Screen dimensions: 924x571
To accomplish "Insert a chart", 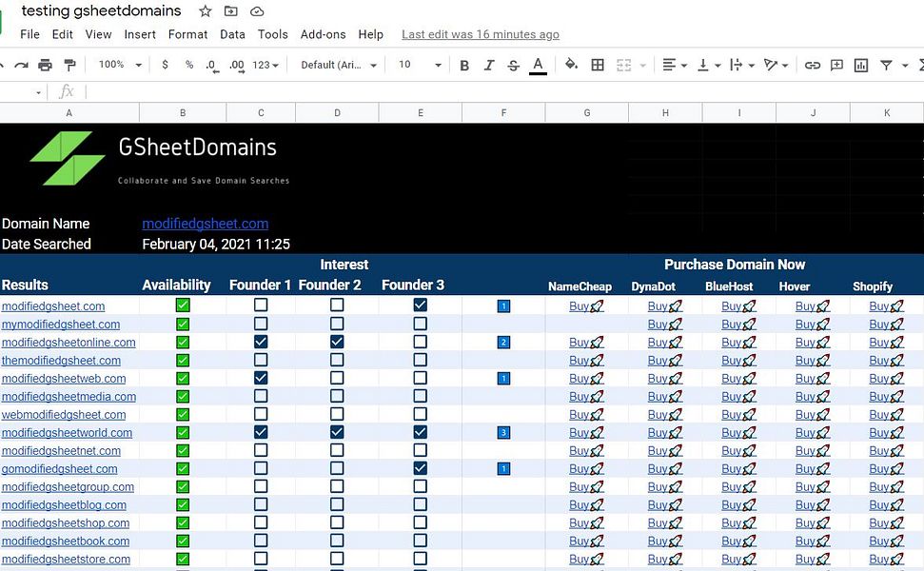I will (861, 65).
